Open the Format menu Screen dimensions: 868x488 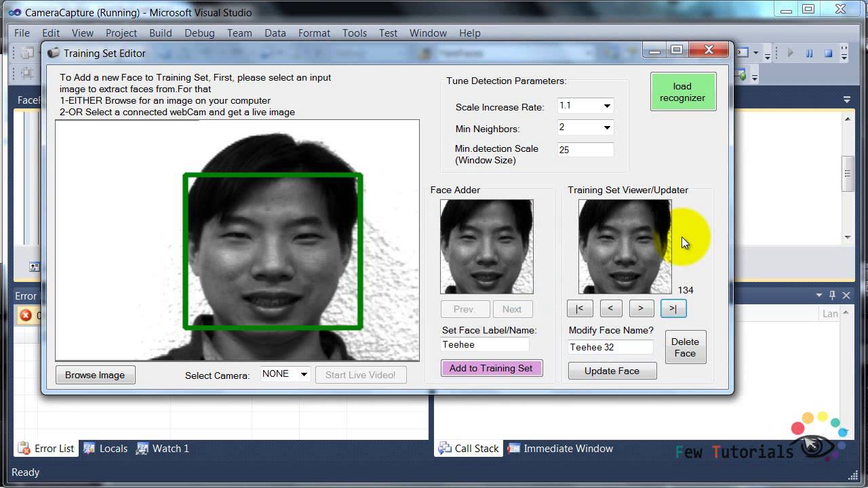314,33
